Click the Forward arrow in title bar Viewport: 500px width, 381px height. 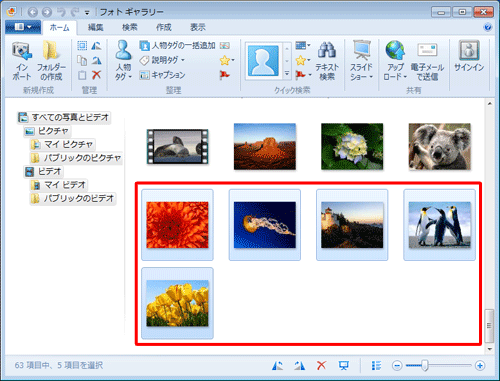(47, 12)
